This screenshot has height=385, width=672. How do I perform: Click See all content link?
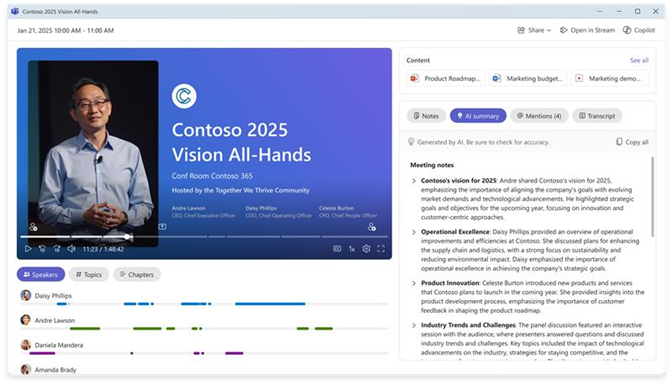coord(639,60)
